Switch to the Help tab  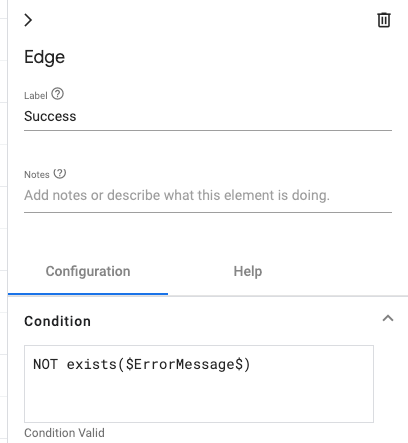click(x=248, y=271)
